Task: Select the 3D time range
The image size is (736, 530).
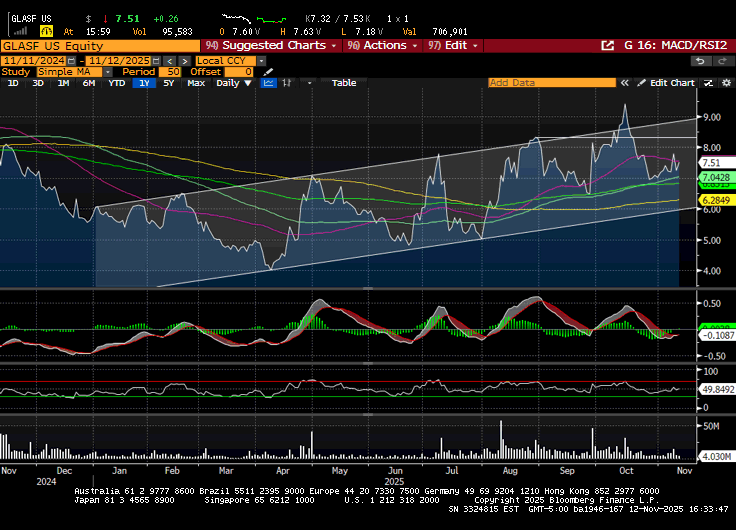Action: [x=38, y=83]
